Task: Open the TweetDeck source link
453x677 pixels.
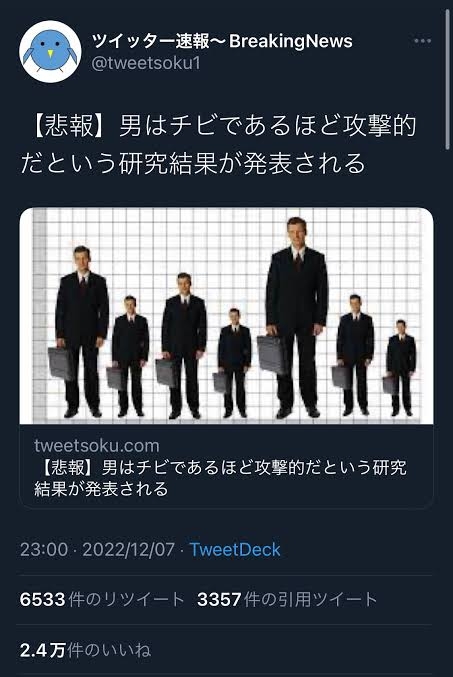Action: (235, 550)
